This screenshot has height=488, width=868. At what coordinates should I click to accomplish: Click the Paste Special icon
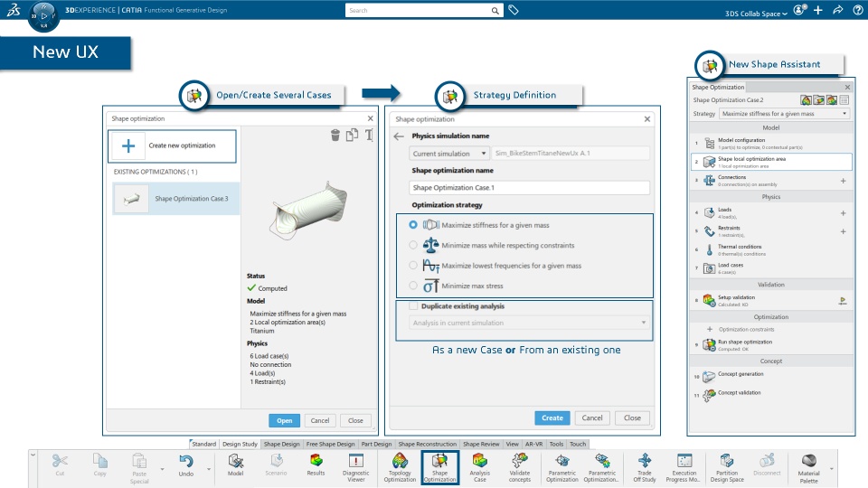pos(139,461)
